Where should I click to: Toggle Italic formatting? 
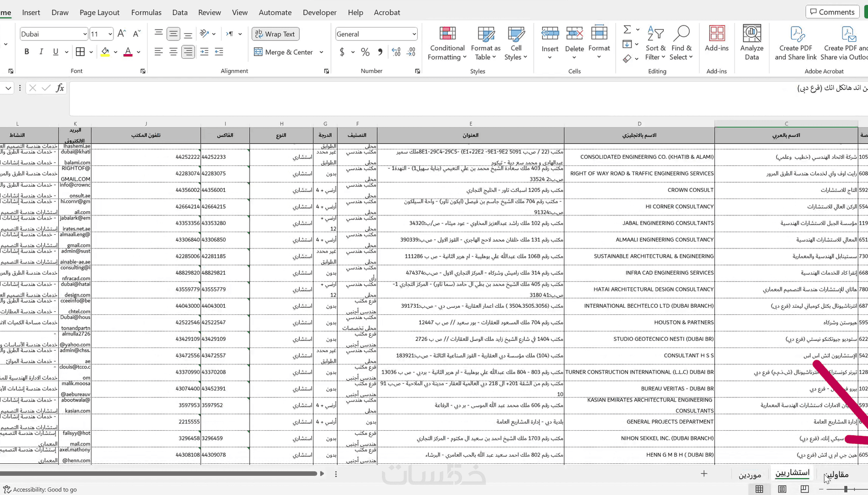coord(41,52)
